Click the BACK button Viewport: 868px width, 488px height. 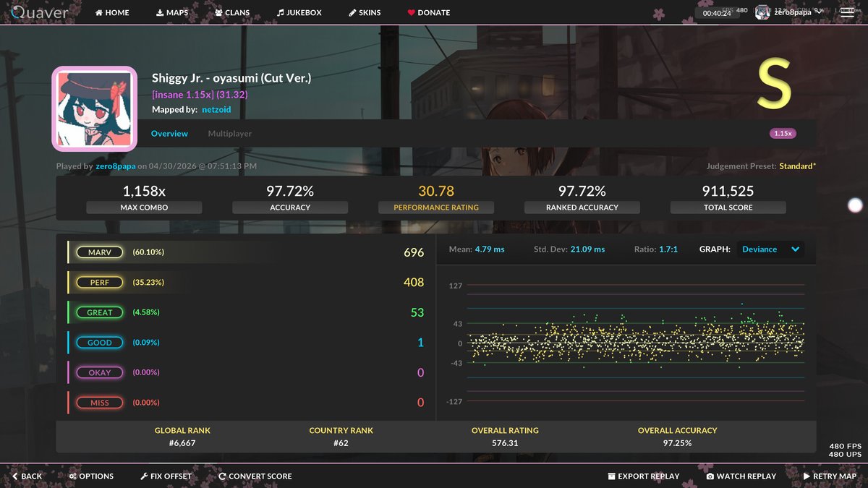click(x=27, y=476)
